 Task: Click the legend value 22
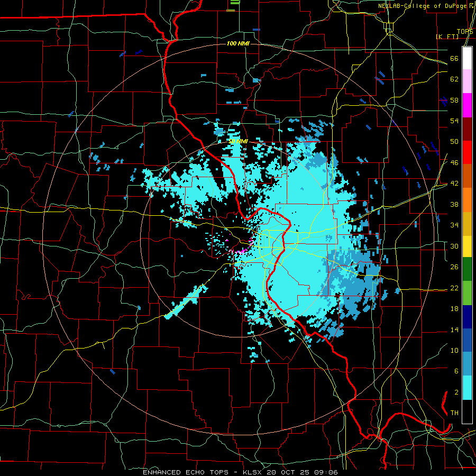[454, 288]
